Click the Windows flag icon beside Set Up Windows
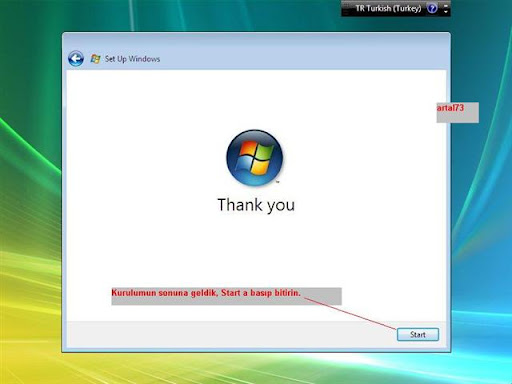 point(95,59)
